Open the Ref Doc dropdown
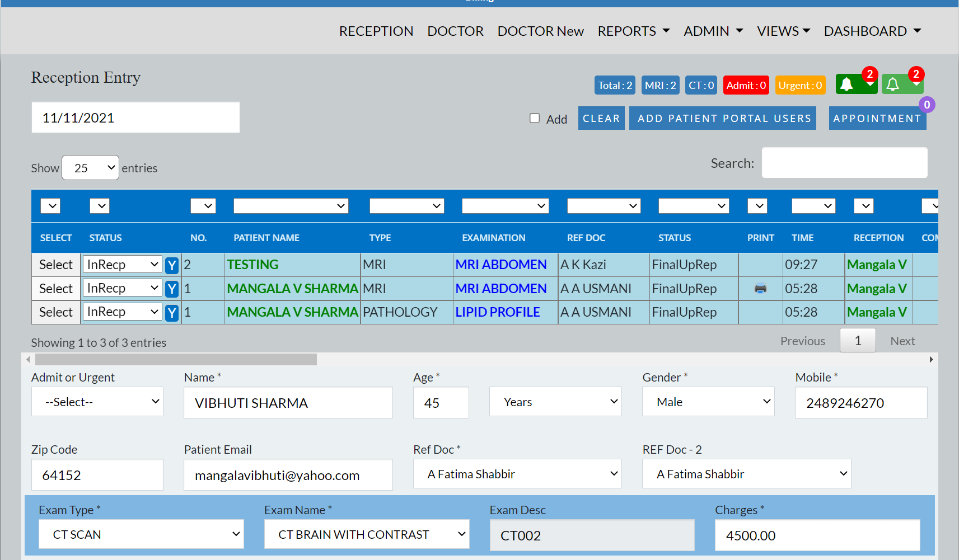 [x=517, y=474]
